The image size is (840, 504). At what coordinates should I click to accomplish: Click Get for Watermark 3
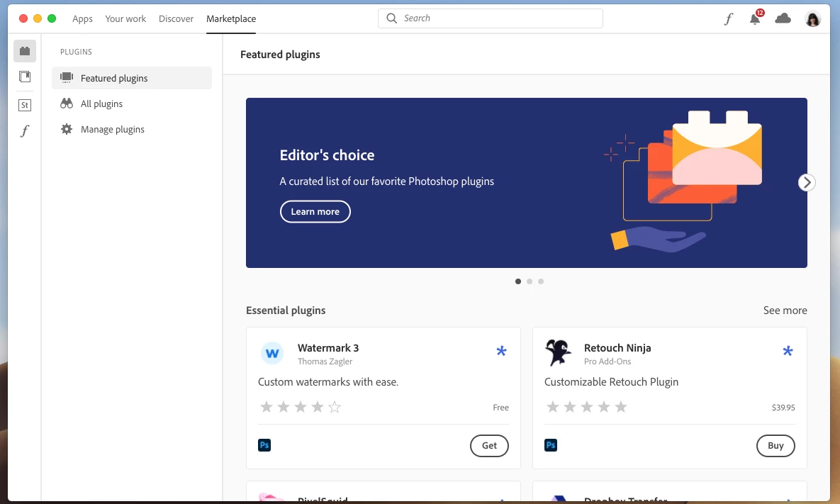click(x=489, y=446)
